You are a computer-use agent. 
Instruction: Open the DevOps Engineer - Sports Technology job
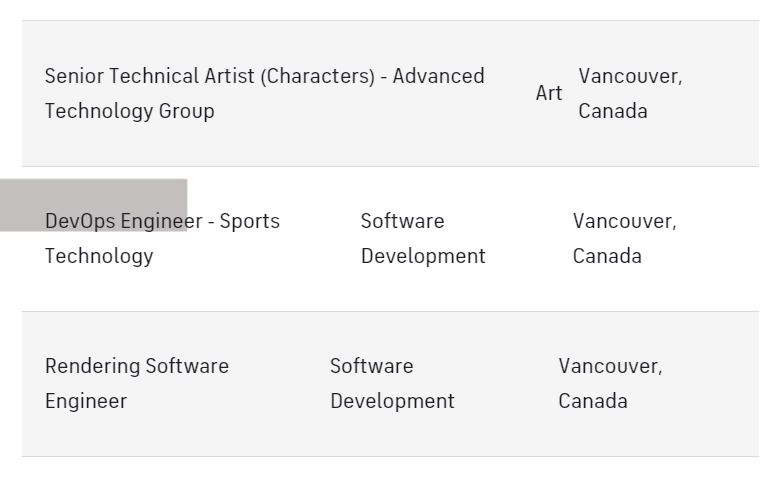pyautogui.click(x=162, y=238)
